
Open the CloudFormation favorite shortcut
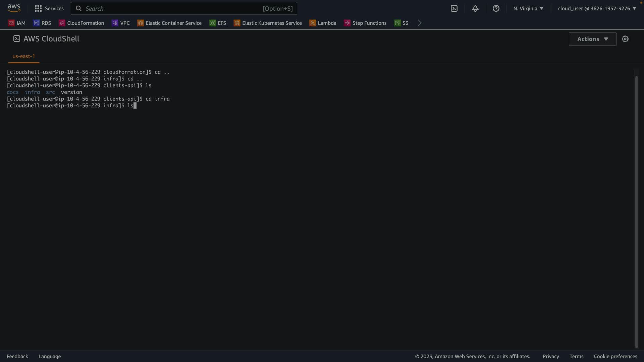(82, 23)
